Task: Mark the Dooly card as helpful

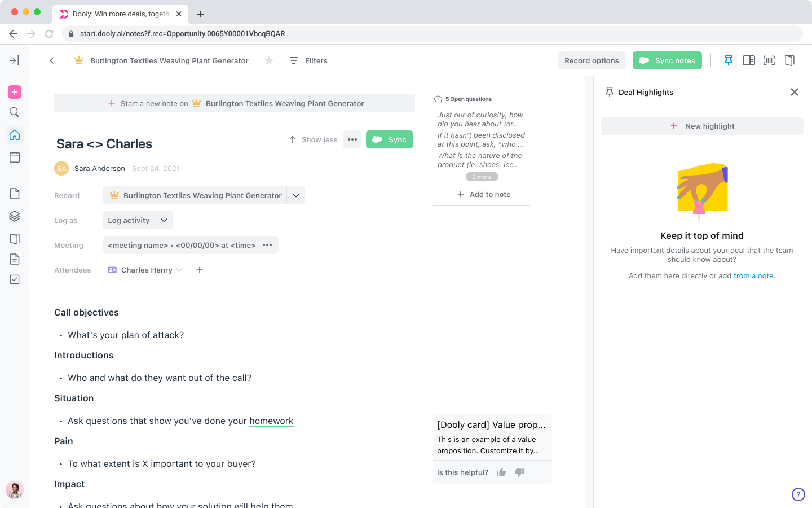Action: coord(501,472)
